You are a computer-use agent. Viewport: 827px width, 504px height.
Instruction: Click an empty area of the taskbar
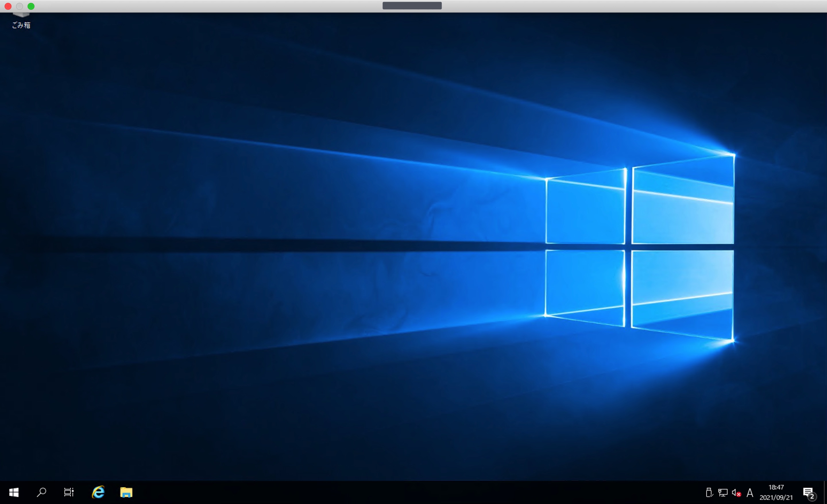403,492
